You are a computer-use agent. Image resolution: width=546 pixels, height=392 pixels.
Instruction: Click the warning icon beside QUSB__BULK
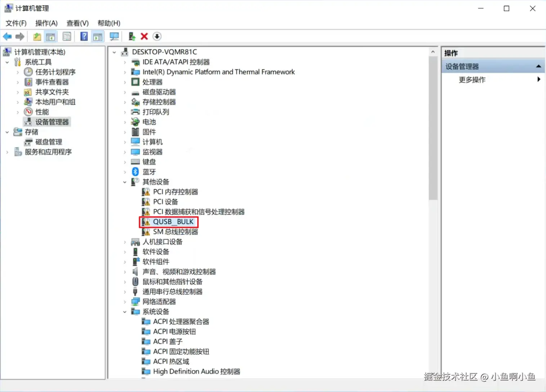[146, 222]
